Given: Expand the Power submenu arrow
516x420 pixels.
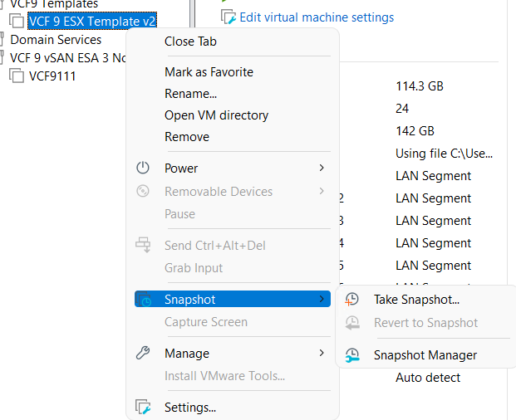Looking at the screenshot, I should [322, 168].
